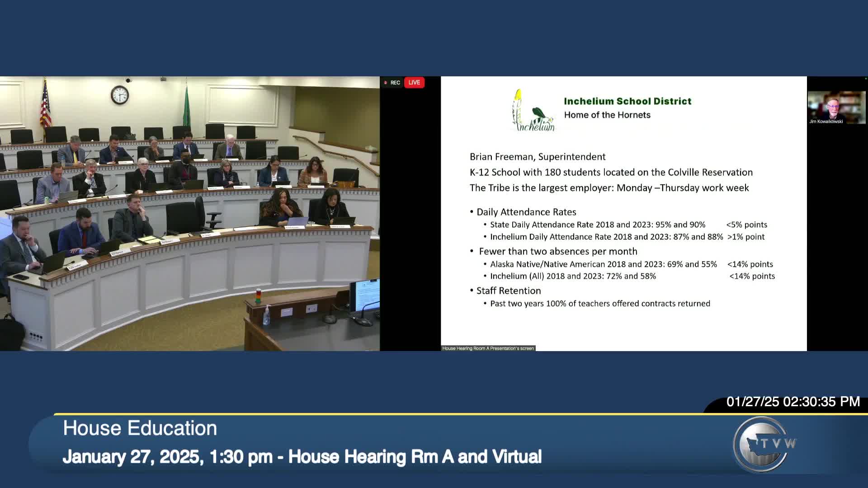Click the Fewer than two absences bullet
Viewport: 868px width, 488px height.
click(558, 251)
